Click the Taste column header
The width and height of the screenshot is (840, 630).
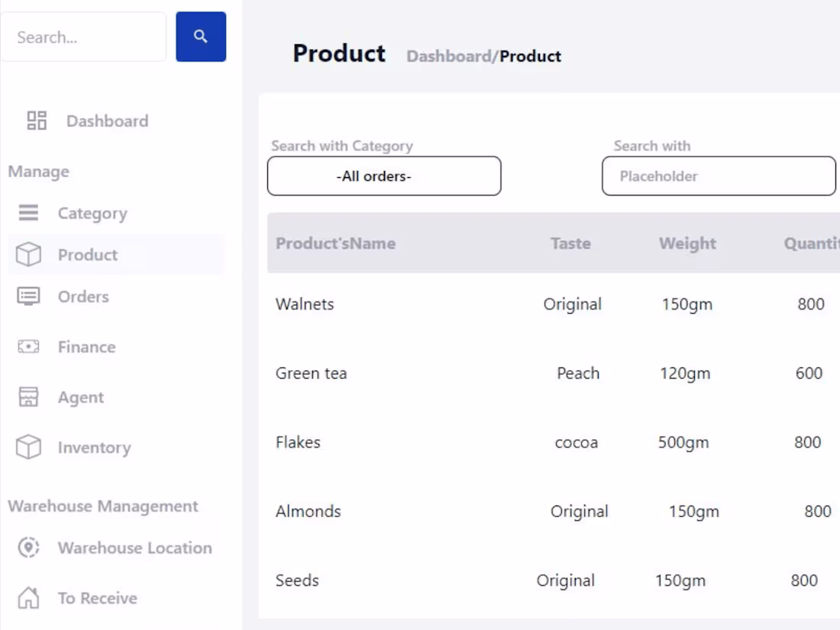point(571,243)
